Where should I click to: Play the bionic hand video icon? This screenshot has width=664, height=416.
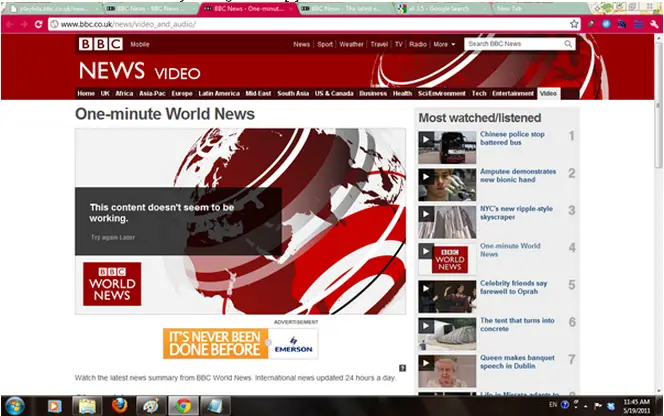pyautogui.click(x=426, y=177)
